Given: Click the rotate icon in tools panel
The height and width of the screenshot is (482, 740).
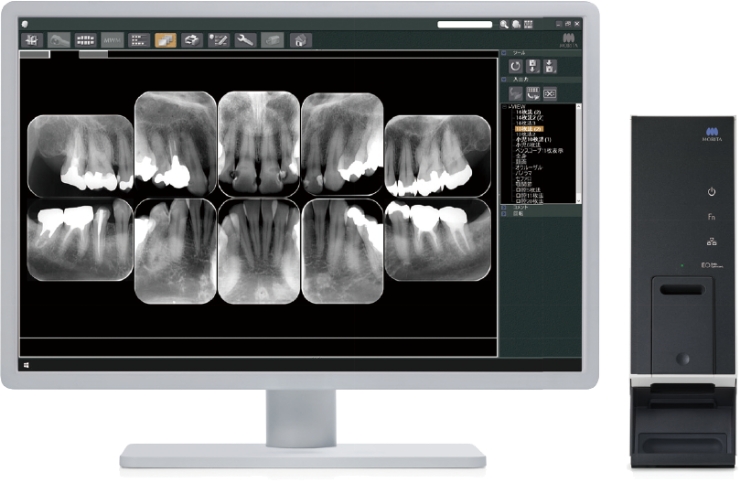Looking at the screenshot, I should tap(516, 67).
